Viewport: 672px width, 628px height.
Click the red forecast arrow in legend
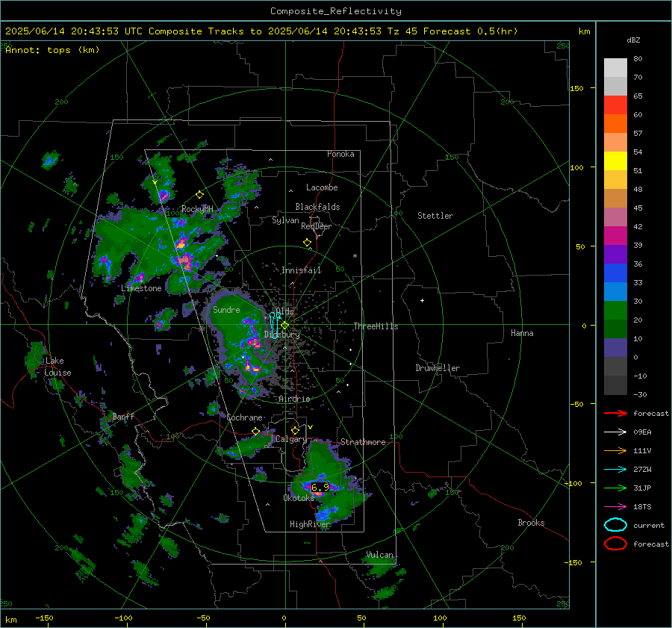(615, 413)
